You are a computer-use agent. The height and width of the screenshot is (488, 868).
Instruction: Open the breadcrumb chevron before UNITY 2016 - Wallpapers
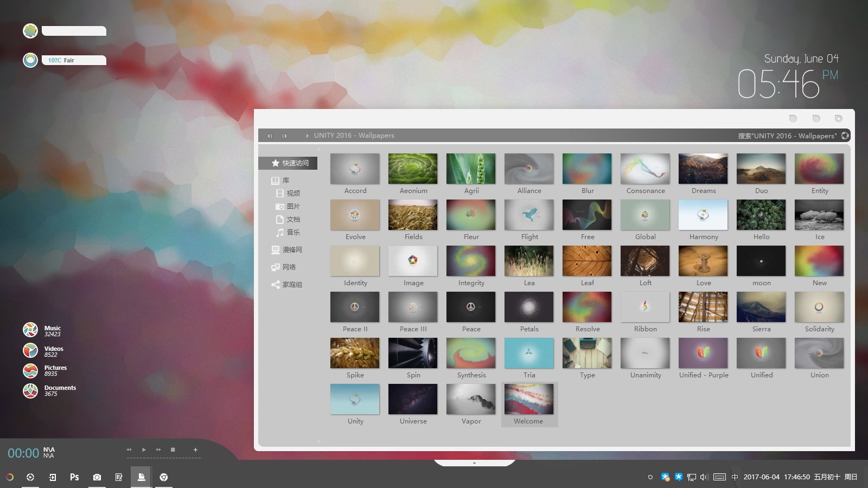tap(308, 136)
